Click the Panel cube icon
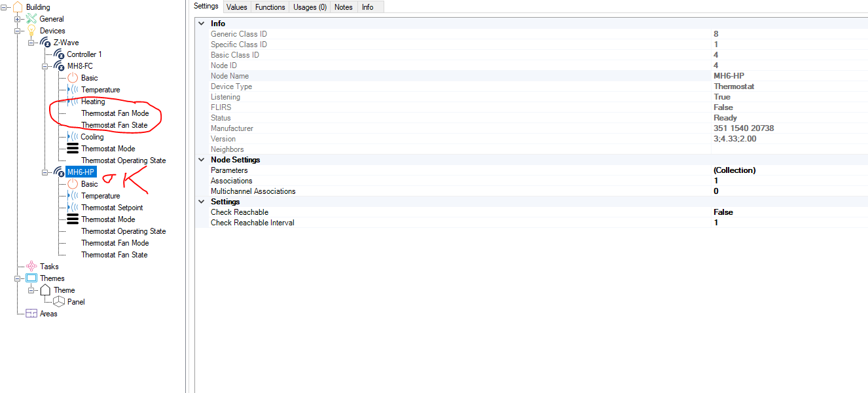Image resolution: width=868 pixels, height=393 pixels. coord(59,302)
